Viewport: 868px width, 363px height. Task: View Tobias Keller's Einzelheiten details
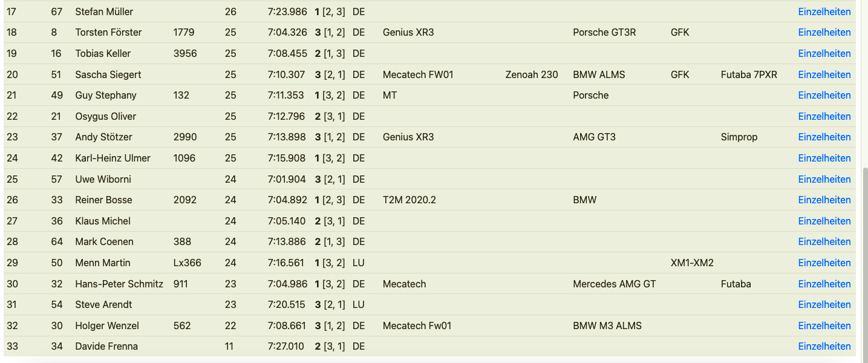coord(824,53)
